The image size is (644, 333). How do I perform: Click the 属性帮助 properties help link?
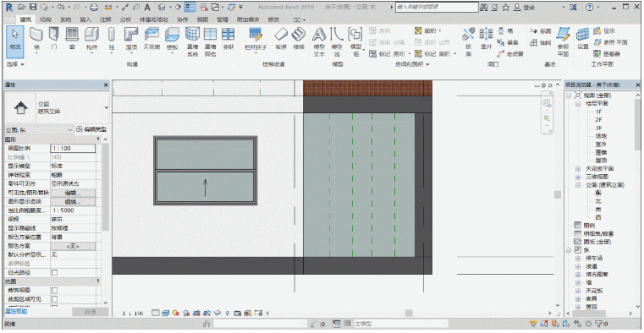click(x=16, y=311)
